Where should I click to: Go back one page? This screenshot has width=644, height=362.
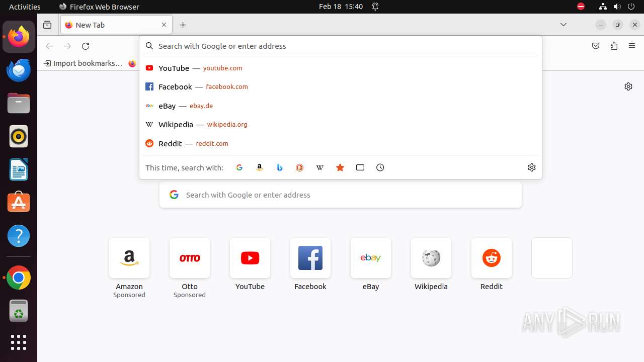coord(49,46)
